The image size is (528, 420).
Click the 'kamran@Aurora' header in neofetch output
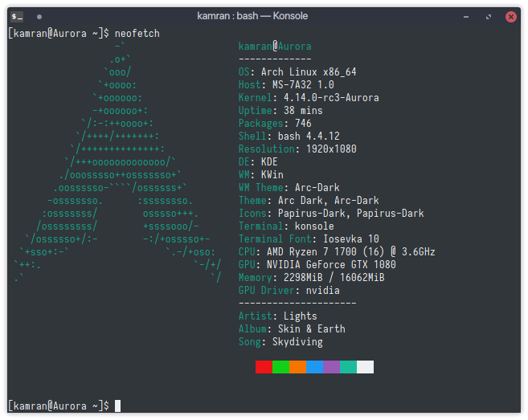point(275,46)
